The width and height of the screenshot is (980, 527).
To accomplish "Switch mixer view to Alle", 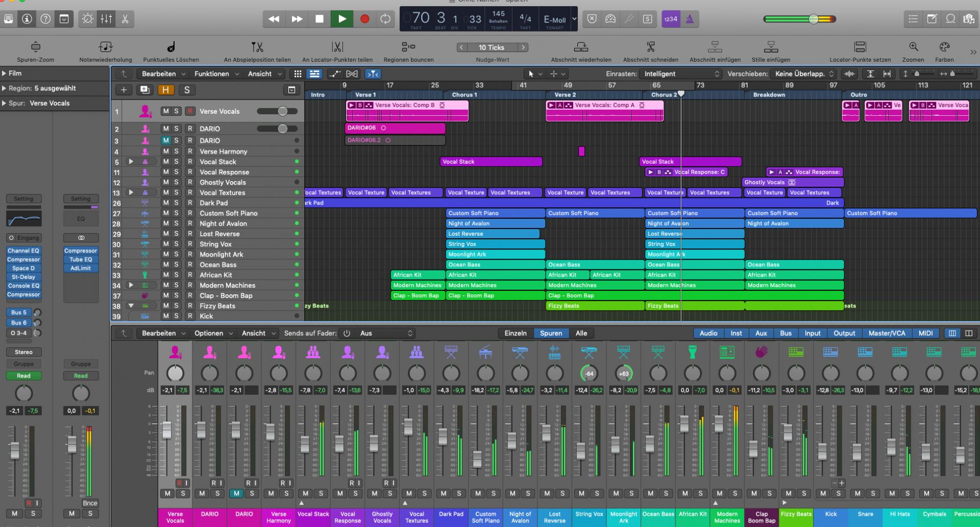I will tap(581, 333).
